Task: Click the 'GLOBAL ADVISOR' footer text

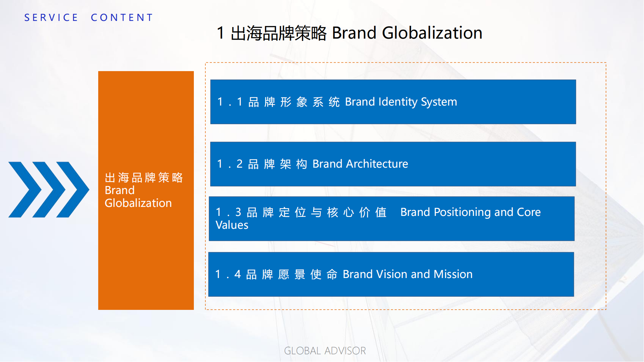Action: [x=325, y=350]
